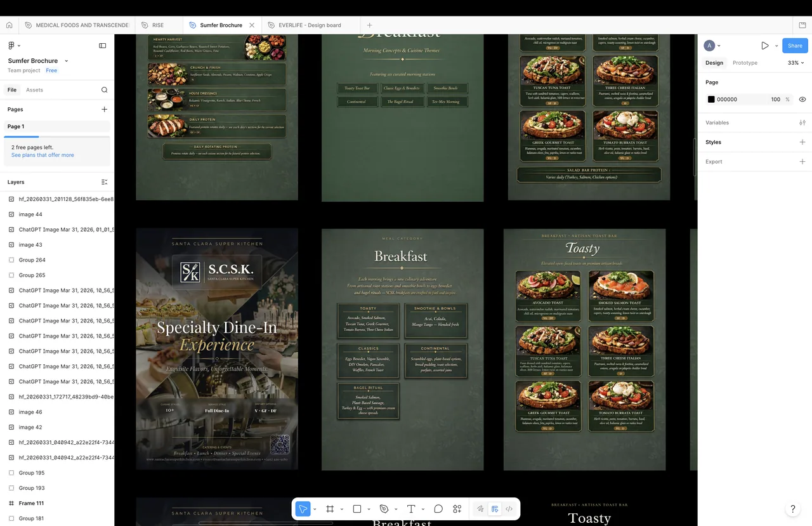Click the black page color swatch
Viewport: 812px width, 526px height.
tap(711, 100)
